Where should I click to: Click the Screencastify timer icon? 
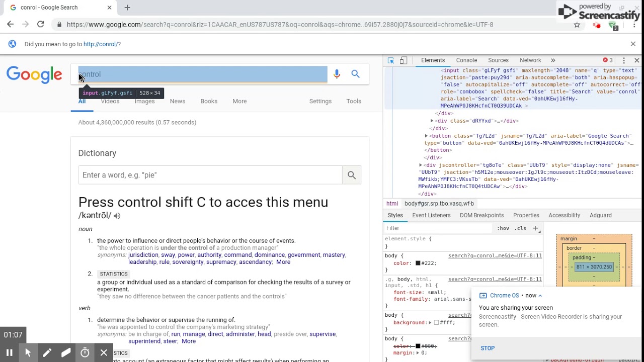85,353
